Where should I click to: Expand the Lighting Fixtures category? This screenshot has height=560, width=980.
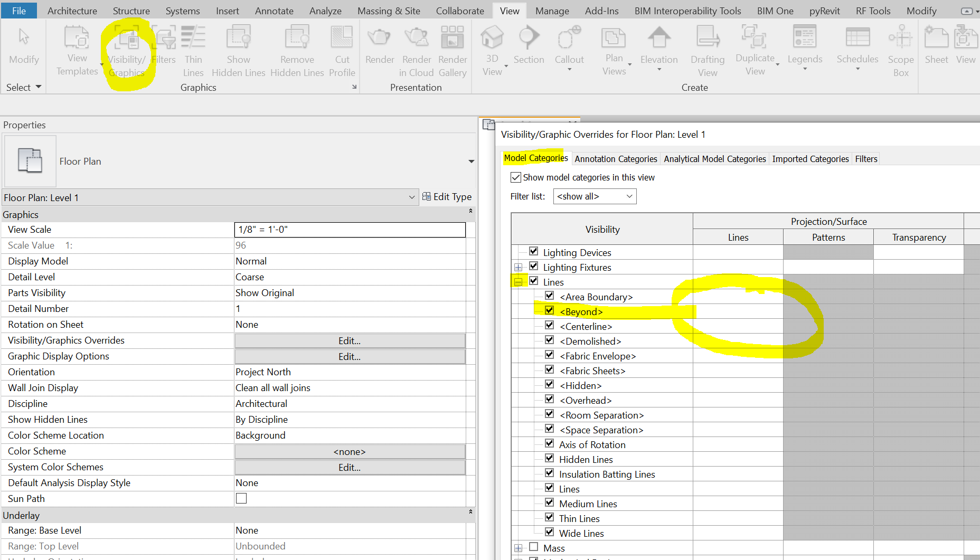click(x=519, y=267)
